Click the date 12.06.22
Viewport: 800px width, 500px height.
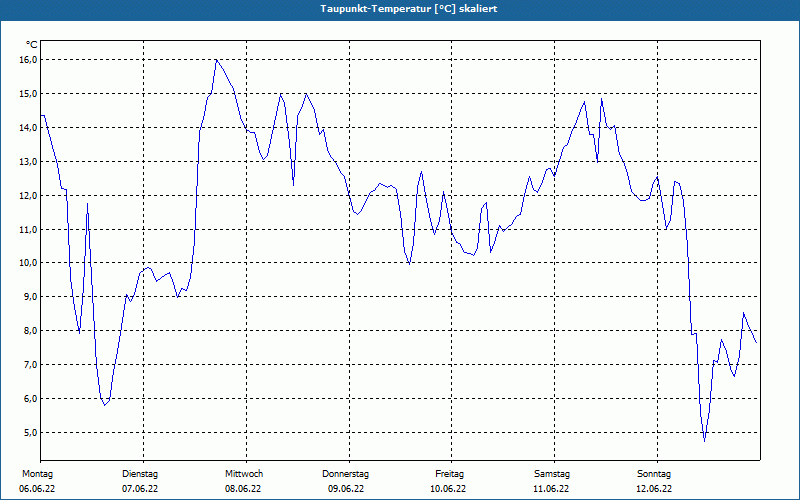(x=654, y=489)
